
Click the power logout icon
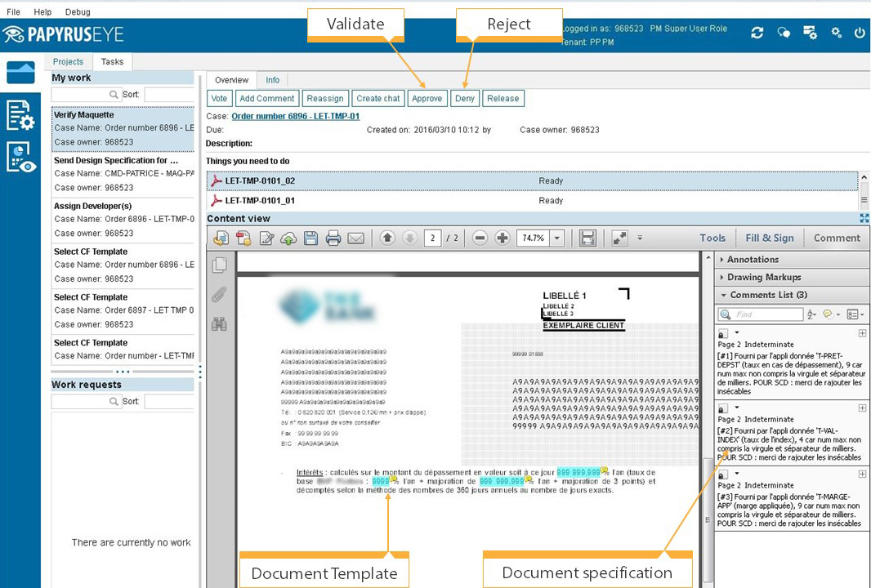point(860,33)
